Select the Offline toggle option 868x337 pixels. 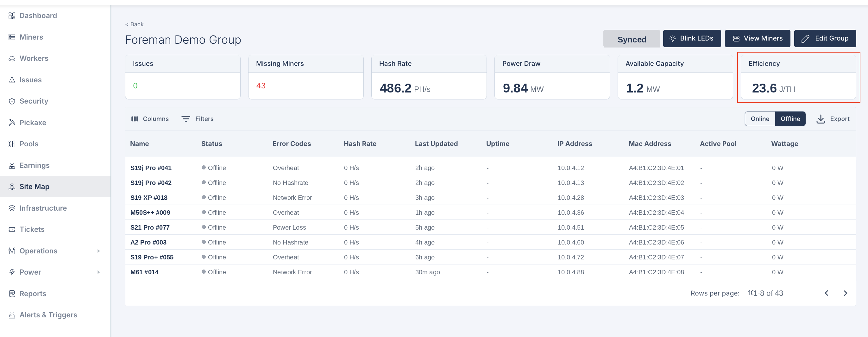pyautogui.click(x=790, y=119)
